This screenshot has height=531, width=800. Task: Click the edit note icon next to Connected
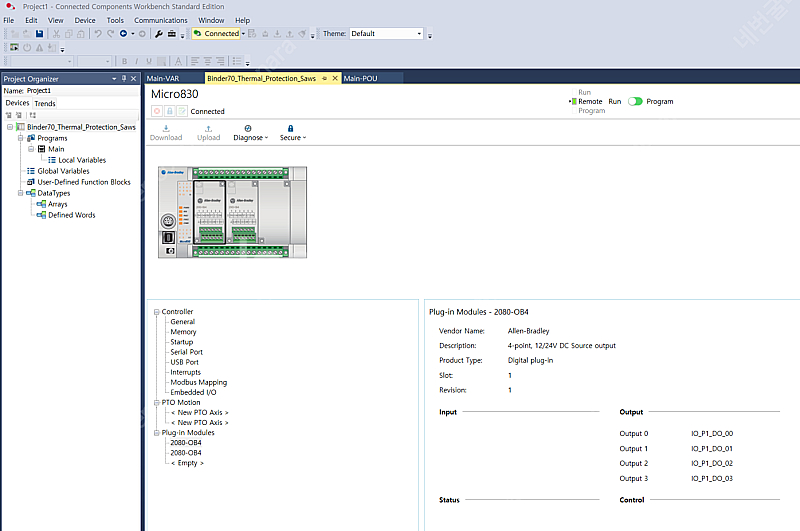point(182,111)
